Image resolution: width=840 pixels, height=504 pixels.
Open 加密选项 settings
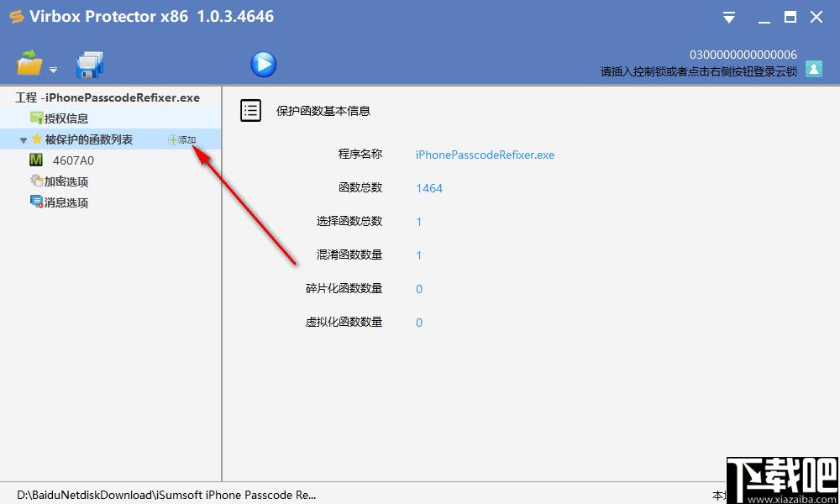(x=66, y=181)
